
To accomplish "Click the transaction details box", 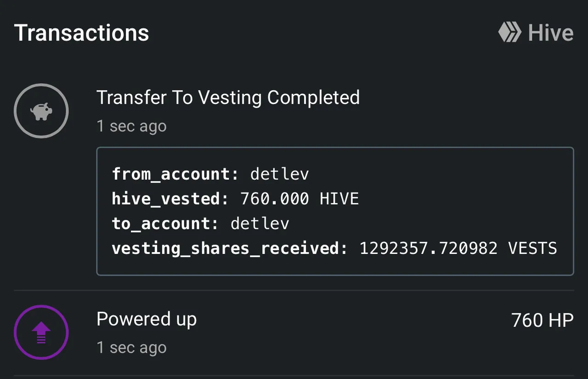I will pyautogui.click(x=335, y=211).
